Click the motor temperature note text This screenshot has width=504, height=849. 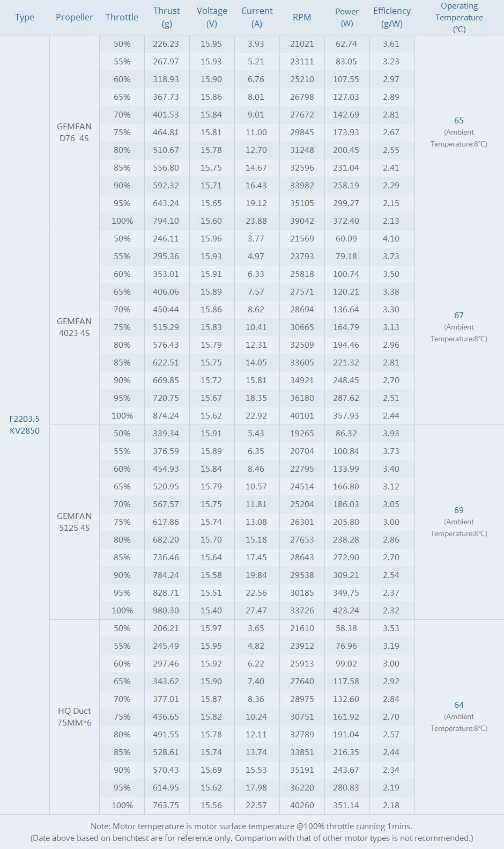(251, 826)
